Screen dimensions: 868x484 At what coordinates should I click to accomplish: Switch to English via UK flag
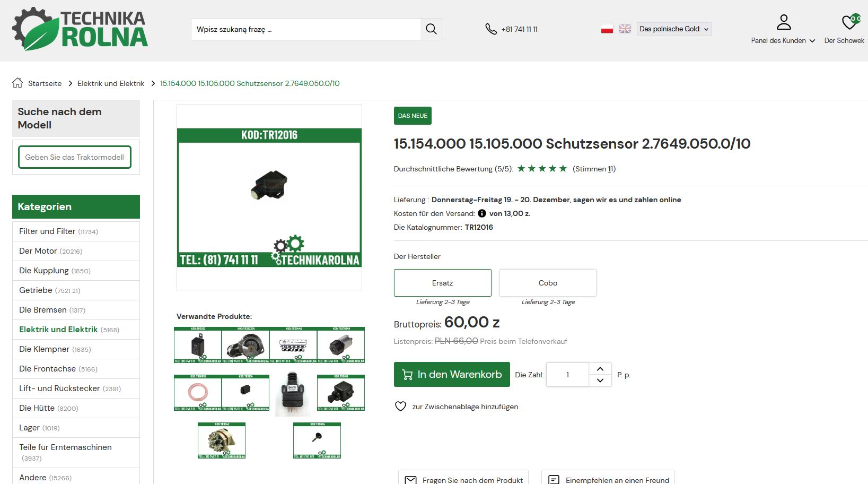pyautogui.click(x=625, y=29)
